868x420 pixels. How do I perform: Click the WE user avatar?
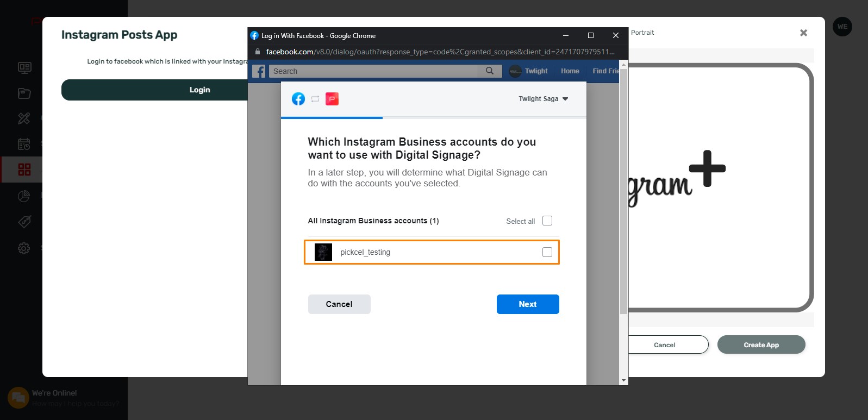point(842,27)
